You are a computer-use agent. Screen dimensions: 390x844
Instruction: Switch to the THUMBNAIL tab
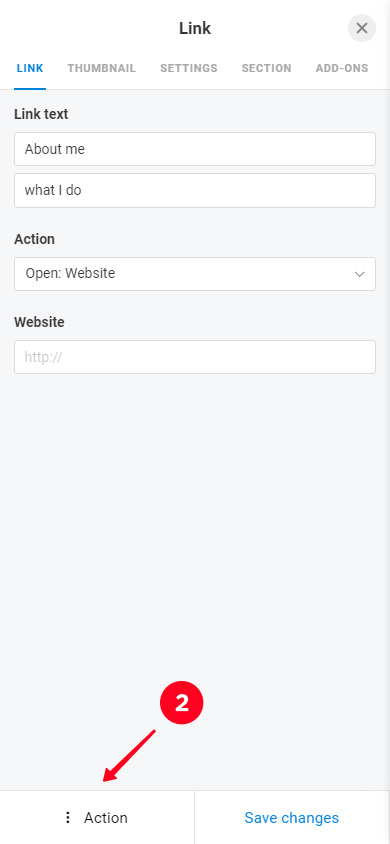click(x=102, y=68)
